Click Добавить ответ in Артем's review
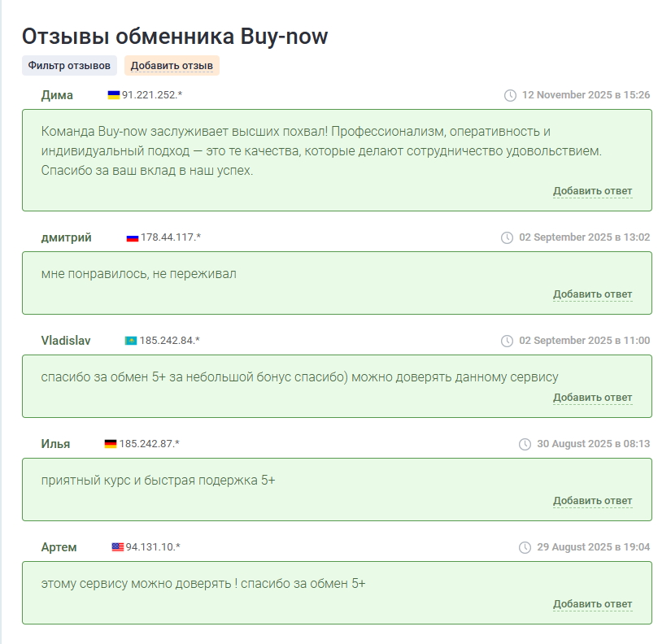The image size is (671, 644). pos(592,604)
